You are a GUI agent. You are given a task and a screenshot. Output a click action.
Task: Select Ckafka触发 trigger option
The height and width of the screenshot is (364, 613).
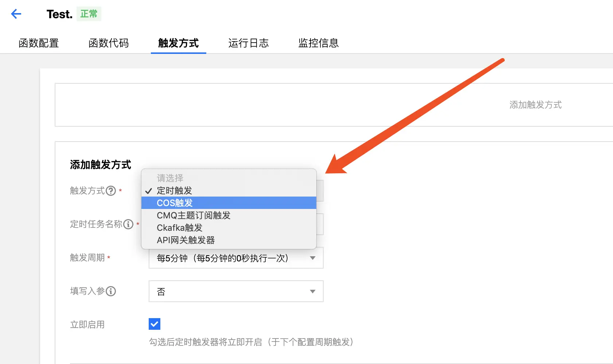(x=179, y=227)
